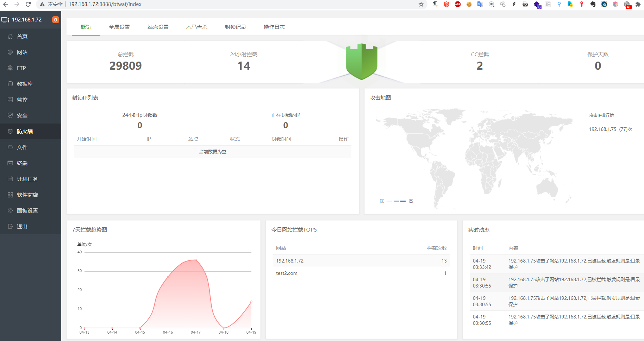Viewport: 644px width, 341px height.
Task: Click the lightning bolt extension icon
Action: click(x=514, y=4)
